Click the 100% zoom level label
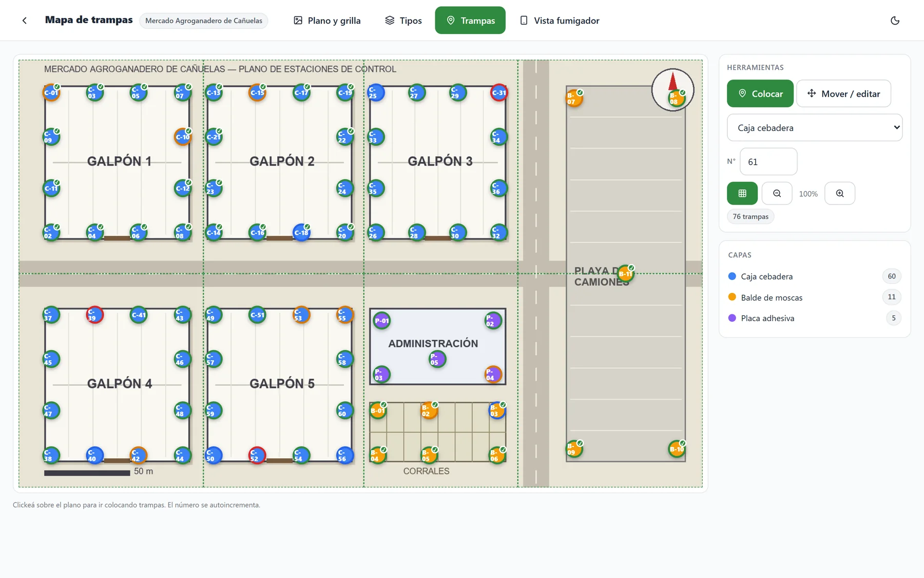Image resolution: width=924 pixels, height=578 pixels. pos(808,194)
